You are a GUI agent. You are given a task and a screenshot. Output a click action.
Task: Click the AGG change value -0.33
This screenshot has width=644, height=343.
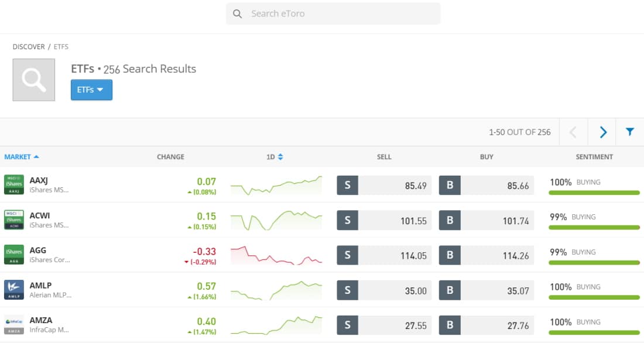[204, 251]
